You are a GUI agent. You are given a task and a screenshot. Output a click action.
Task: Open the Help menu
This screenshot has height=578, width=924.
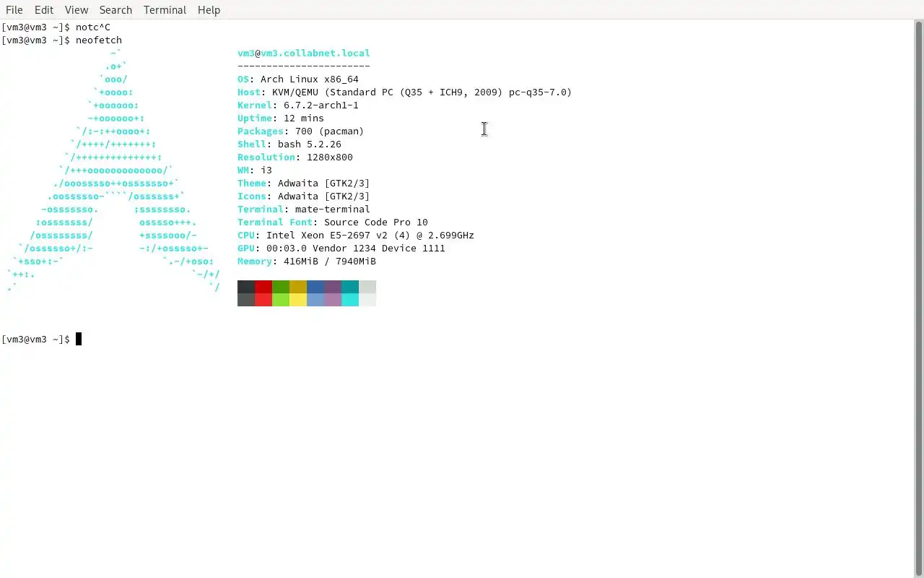(x=209, y=9)
